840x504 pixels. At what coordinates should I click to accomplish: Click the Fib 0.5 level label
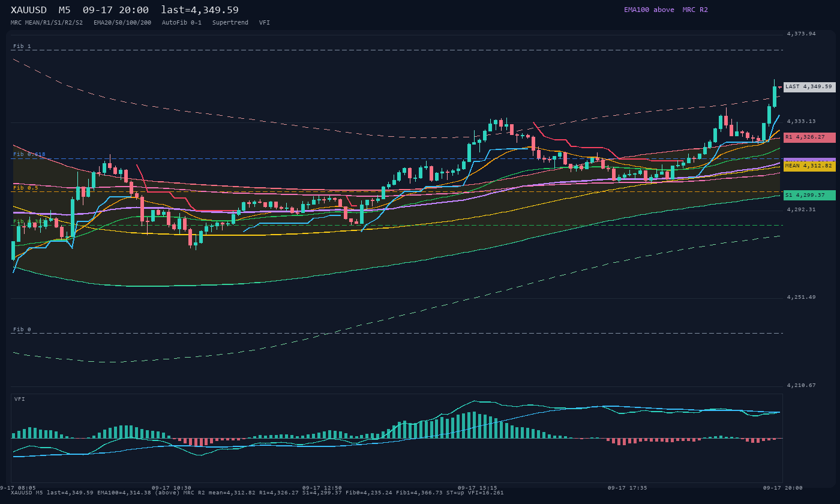(x=26, y=188)
